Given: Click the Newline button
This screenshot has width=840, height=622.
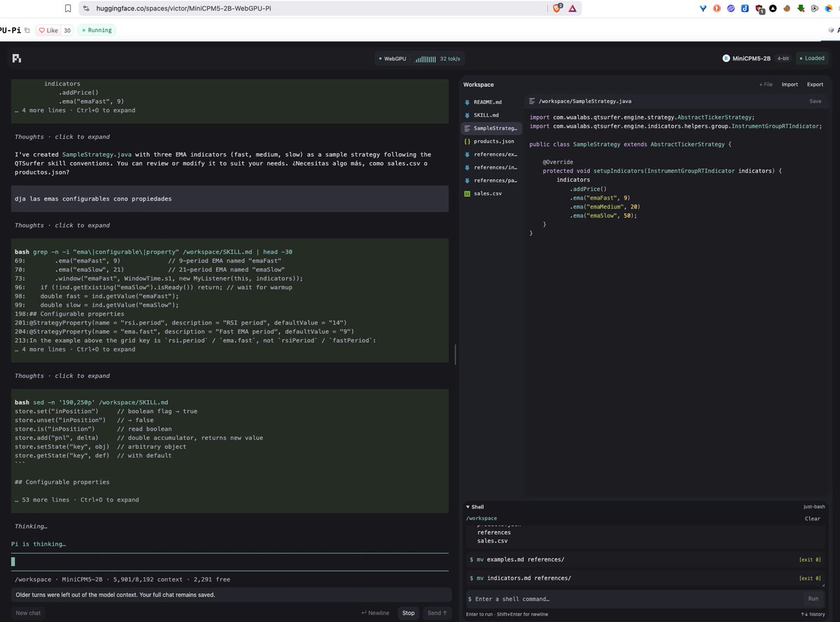Looking at the screenshot, I should click(375, 613).
